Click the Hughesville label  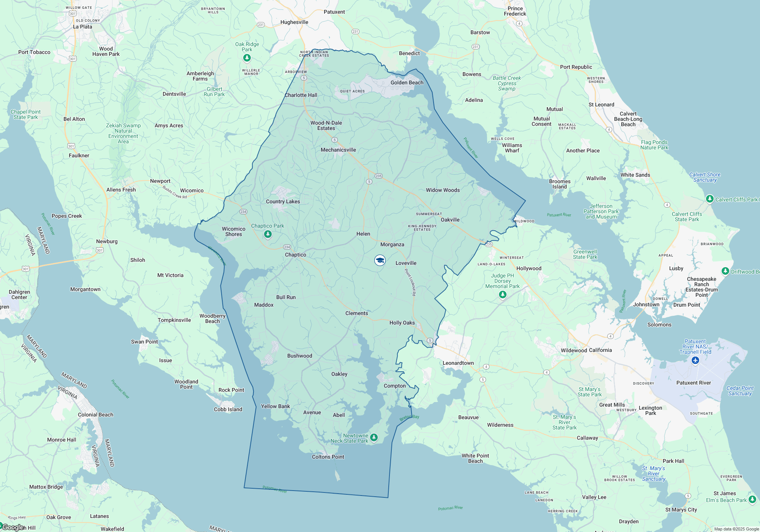click(294, 22)
